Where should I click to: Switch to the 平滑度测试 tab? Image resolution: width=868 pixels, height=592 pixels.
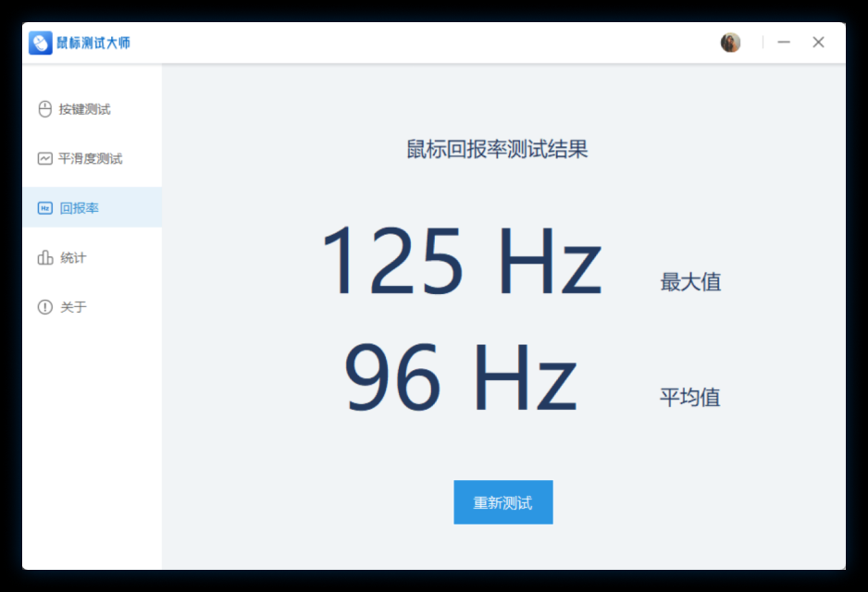(92, 159)
